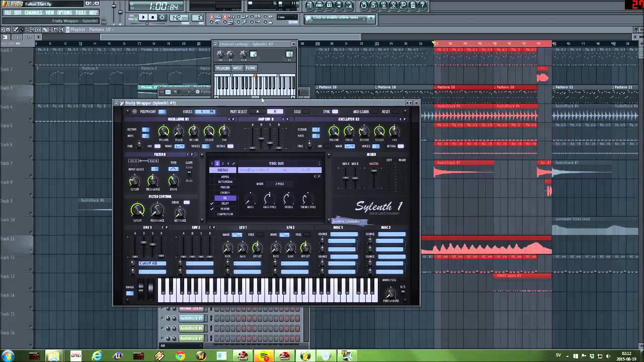This screenshot has height=362, width=644.
Task: Select PHASER effect tab
Action: pos(225,187)
